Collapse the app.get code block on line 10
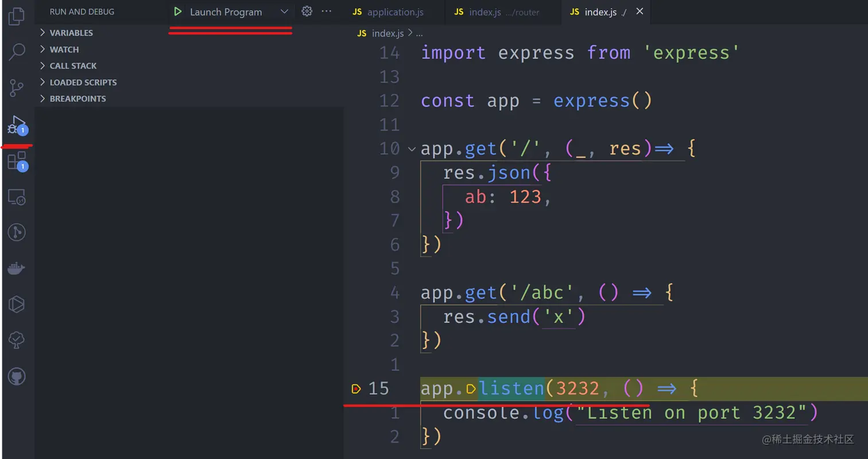The height and width of the screenshot is (459, 868). point(411,148)
